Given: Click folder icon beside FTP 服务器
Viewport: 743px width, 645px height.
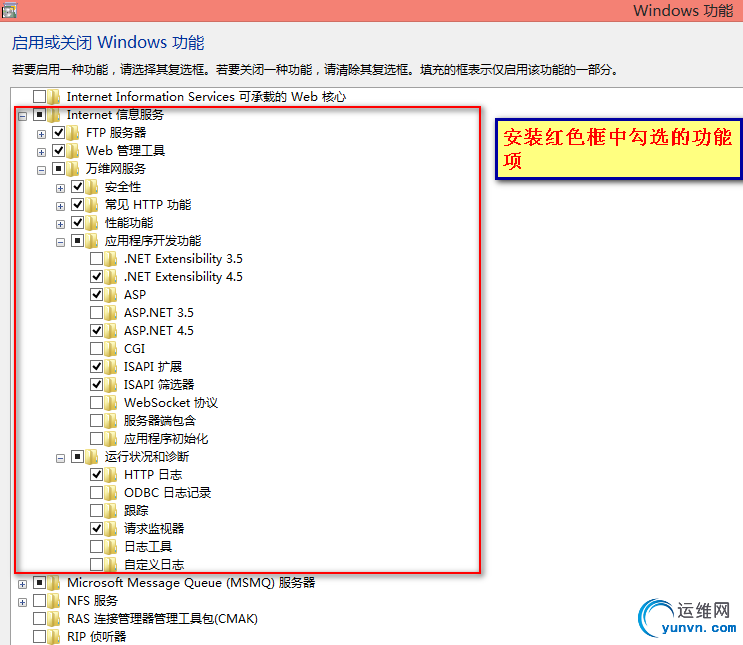Looking at the screenshot, I should (72, 133).
